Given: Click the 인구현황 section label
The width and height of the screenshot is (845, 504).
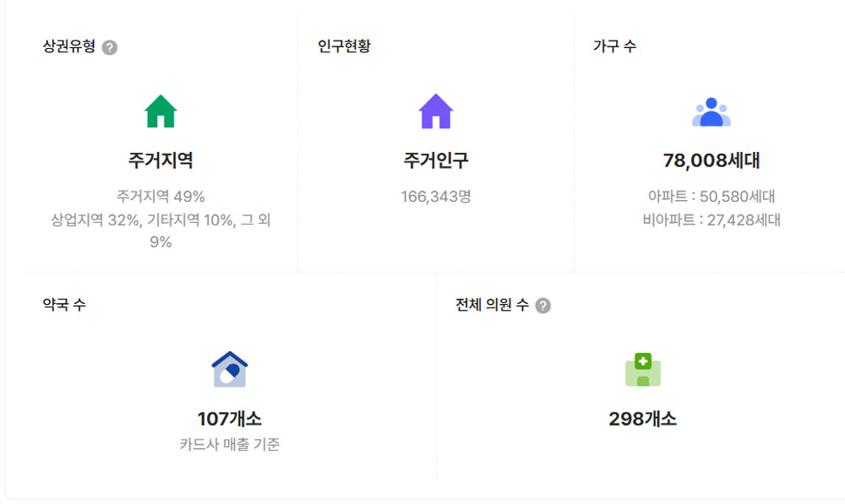Looking at the screenshot, I should point(344,46).
